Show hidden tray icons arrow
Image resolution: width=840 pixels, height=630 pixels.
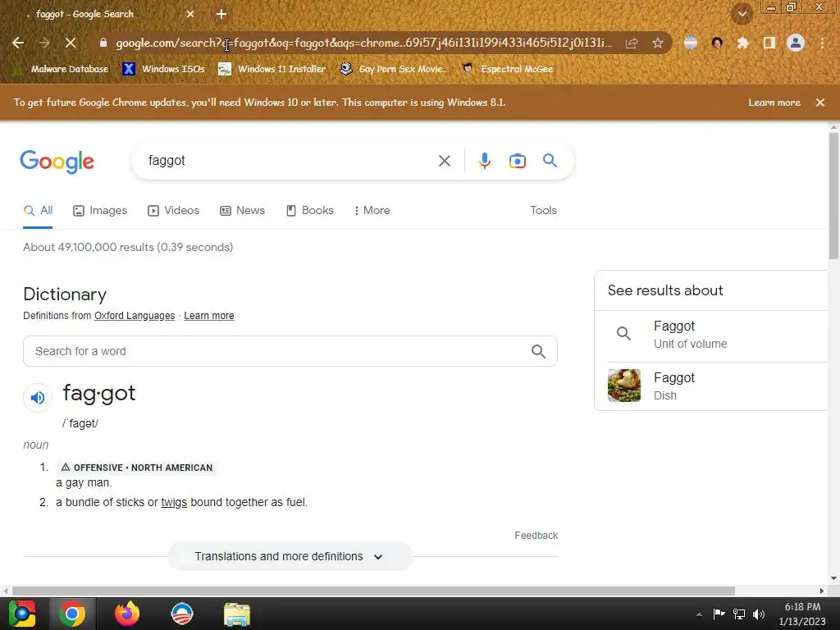tap(699, 614)
